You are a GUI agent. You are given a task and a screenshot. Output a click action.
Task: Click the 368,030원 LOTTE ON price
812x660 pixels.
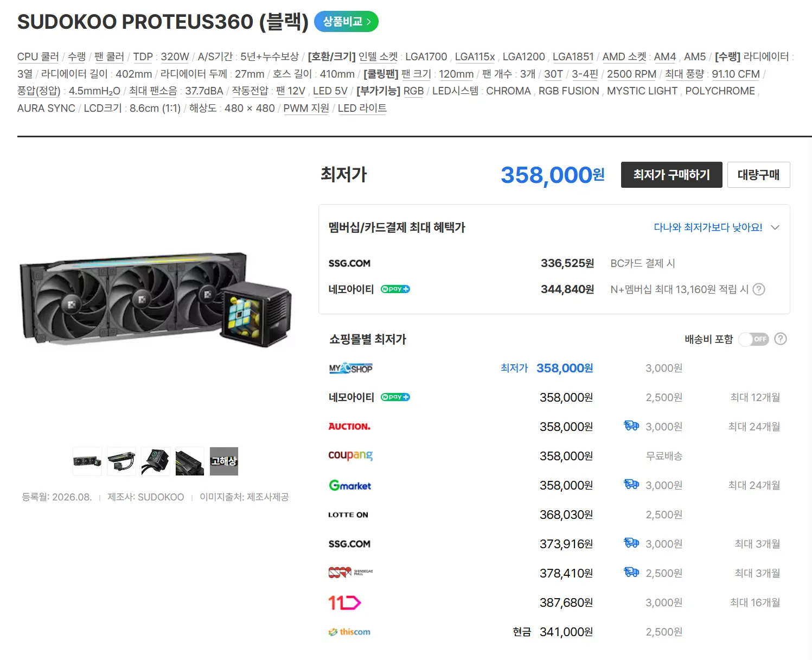click(566, 515)
